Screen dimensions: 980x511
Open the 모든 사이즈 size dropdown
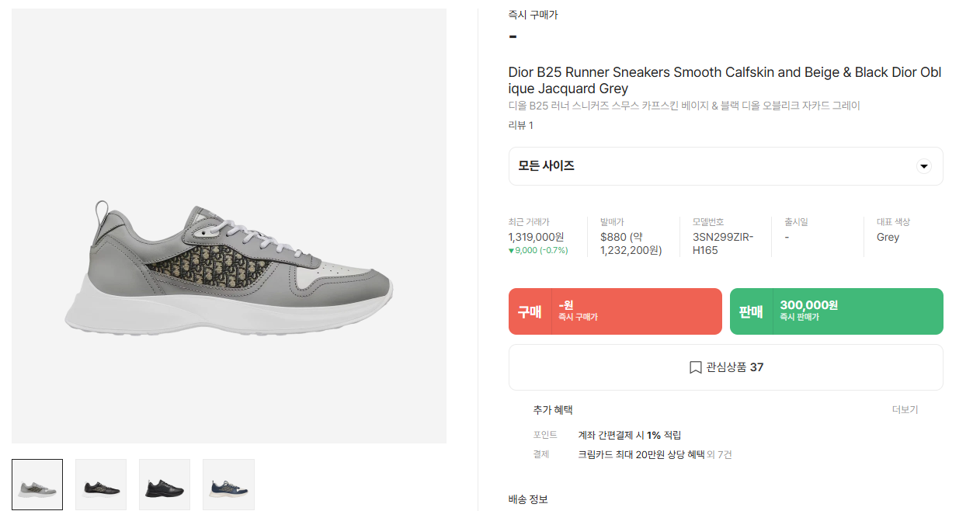pos(725,166)
